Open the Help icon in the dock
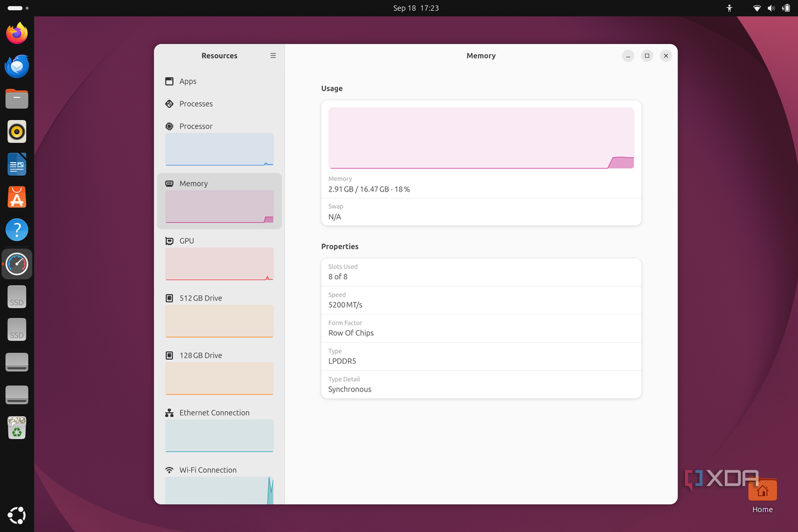The width and height of the screenshot is (798, 532). (x=17, y=230)
